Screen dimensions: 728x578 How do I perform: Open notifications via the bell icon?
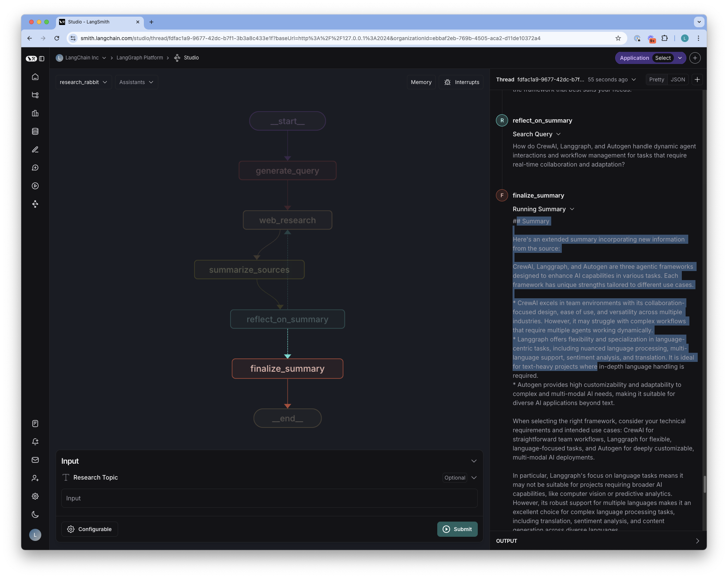pos(35,442)
